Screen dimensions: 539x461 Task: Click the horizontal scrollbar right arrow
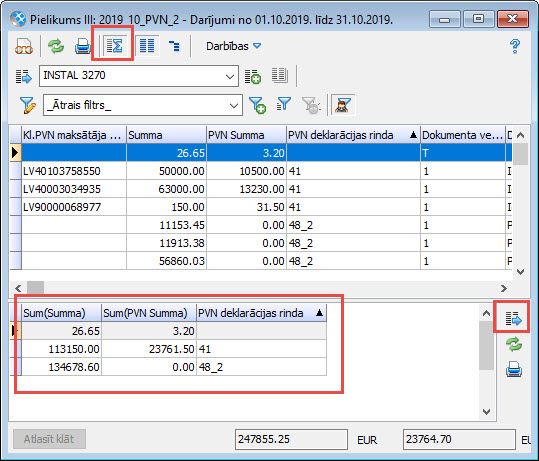pyautogui.click(x=504, y=288)
